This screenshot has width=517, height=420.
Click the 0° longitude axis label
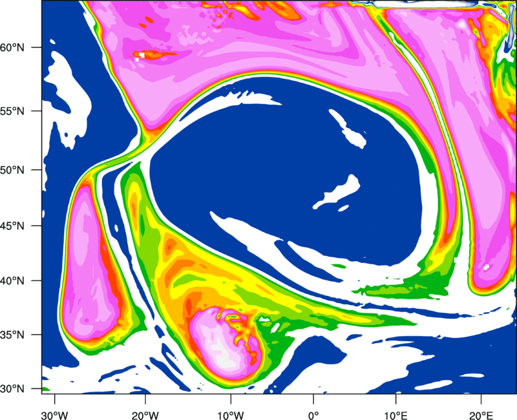click(x=313, y=415)
